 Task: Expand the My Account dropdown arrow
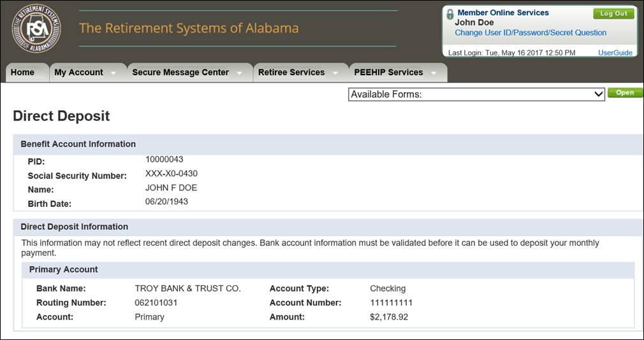click(113, 73)
